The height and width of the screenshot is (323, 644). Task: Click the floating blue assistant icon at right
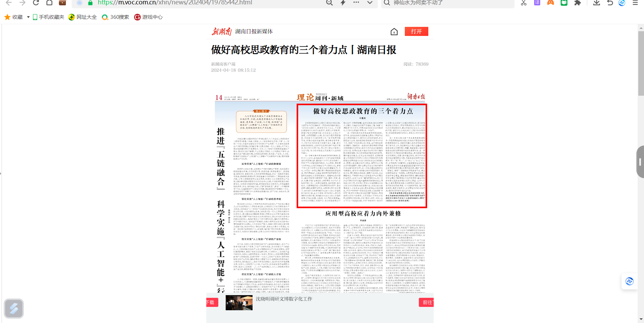630,281
